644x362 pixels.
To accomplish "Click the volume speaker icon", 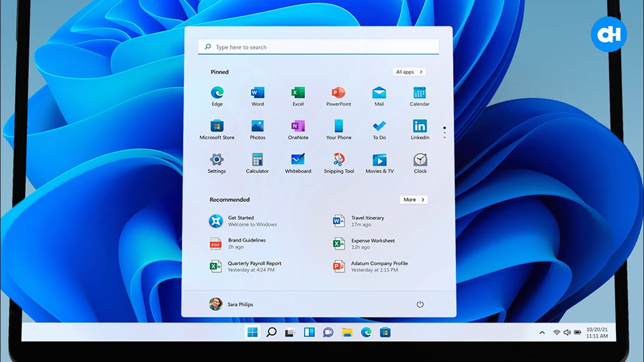I will tap(567, 332).
